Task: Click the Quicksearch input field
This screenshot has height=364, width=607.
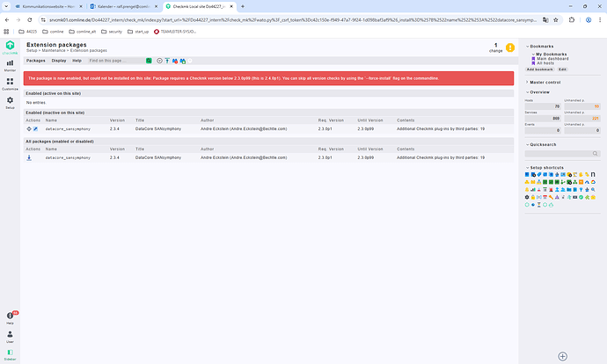Action: coord(562,154)
